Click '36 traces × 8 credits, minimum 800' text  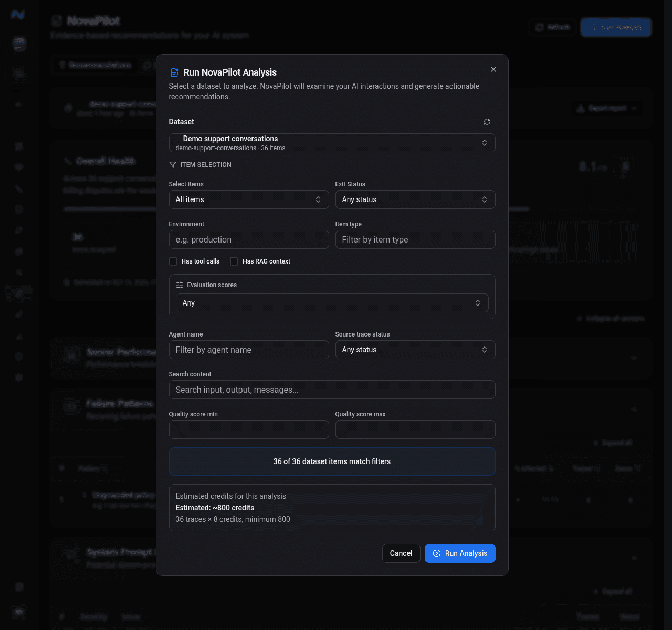tap(233, 519)
